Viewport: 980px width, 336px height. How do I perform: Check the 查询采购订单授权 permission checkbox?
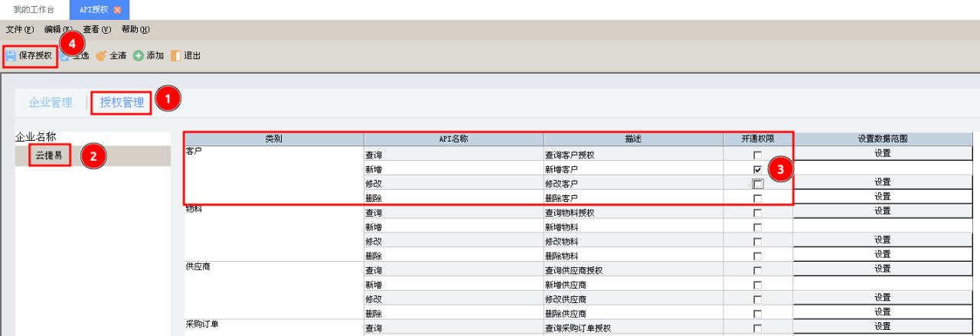(x=757, y=328)
